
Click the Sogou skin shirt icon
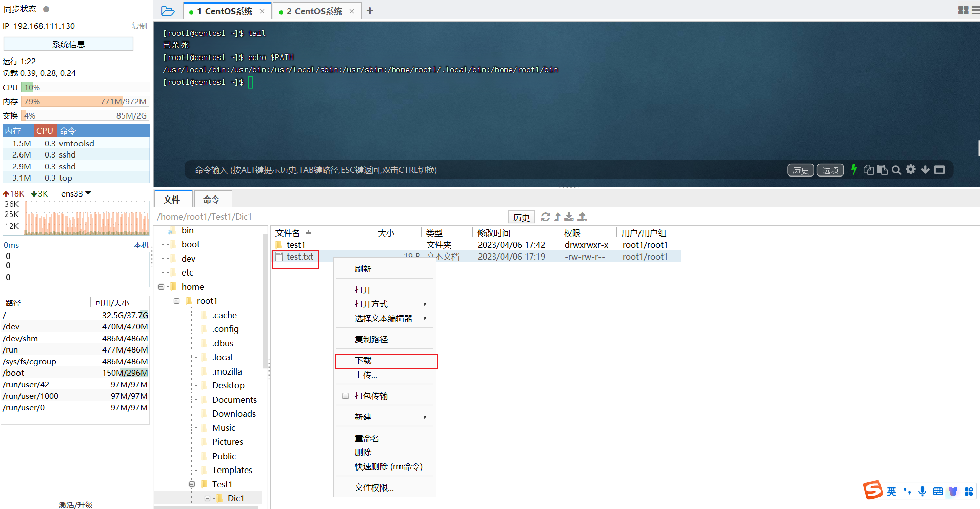point(953,491)
